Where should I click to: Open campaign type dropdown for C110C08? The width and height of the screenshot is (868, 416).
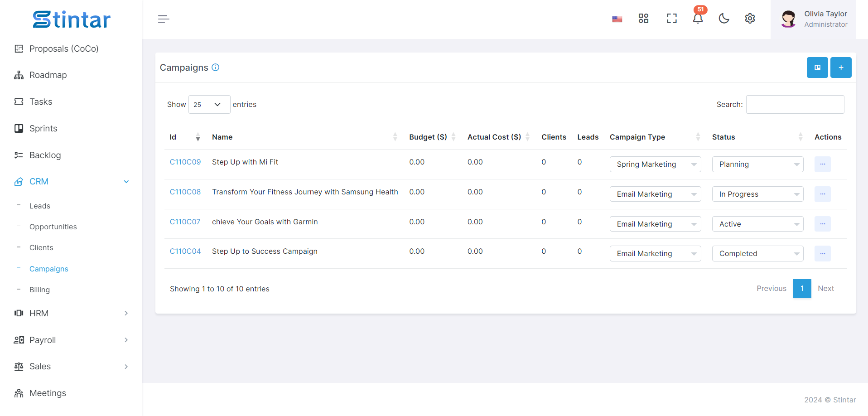tap(655, 194)
